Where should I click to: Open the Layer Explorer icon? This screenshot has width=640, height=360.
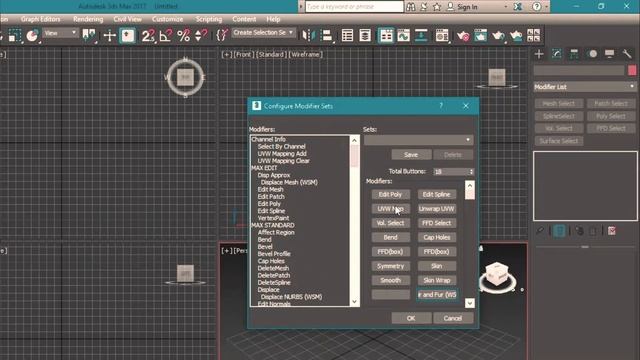365,36
